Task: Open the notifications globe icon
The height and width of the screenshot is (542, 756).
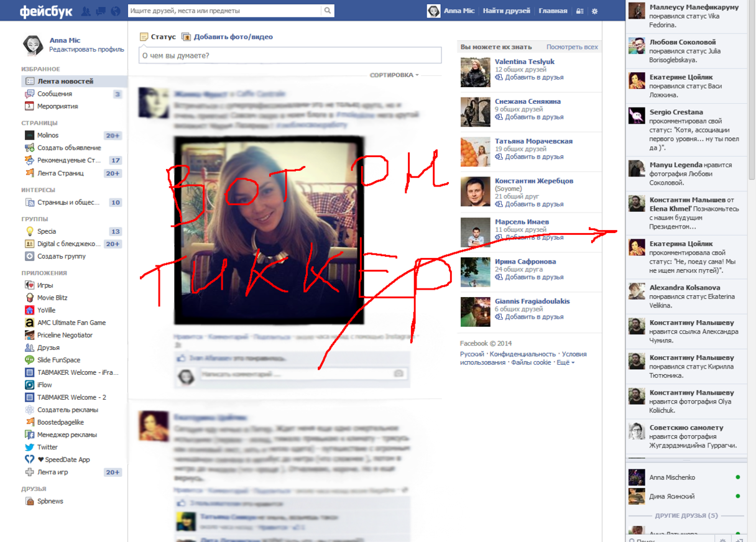Action: pos(115,11)
